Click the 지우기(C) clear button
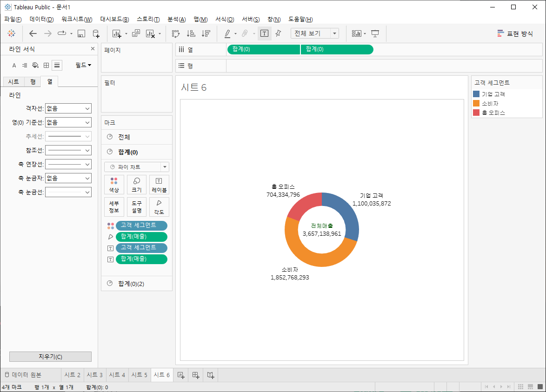This screenshot has width=546, height=392. (x=51, y=357)
